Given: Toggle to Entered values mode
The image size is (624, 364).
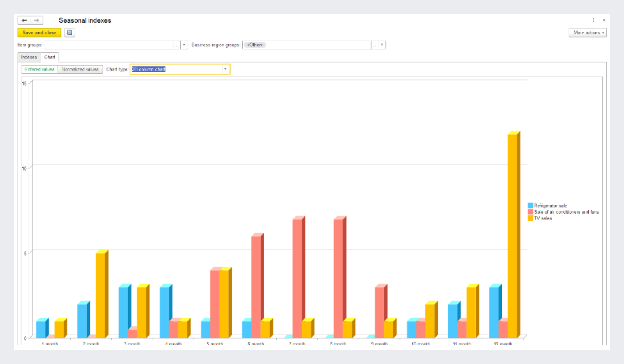Looking at the screenshot, I should (x=40, y=69).
